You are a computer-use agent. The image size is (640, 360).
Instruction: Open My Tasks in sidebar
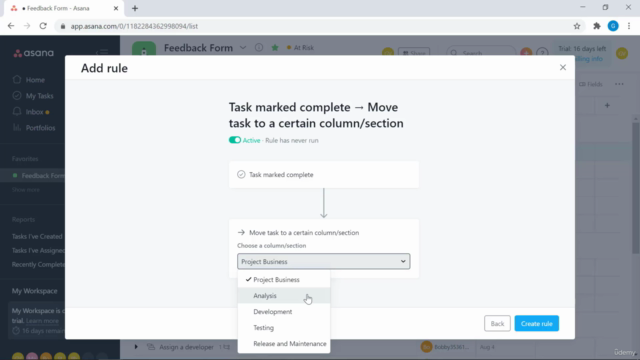(33, 96)
